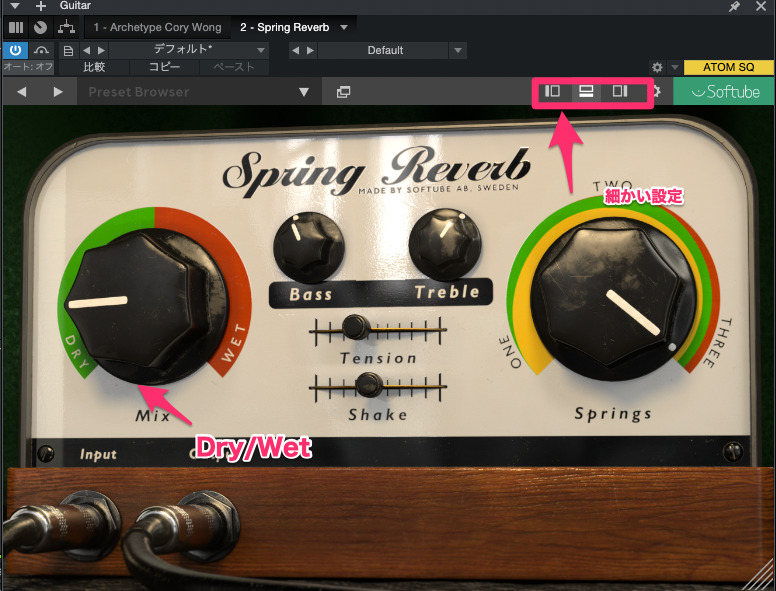This screenshot has width=776, height=591.
Task: Go to previous preset with left arrow
Action: point(22,92)
